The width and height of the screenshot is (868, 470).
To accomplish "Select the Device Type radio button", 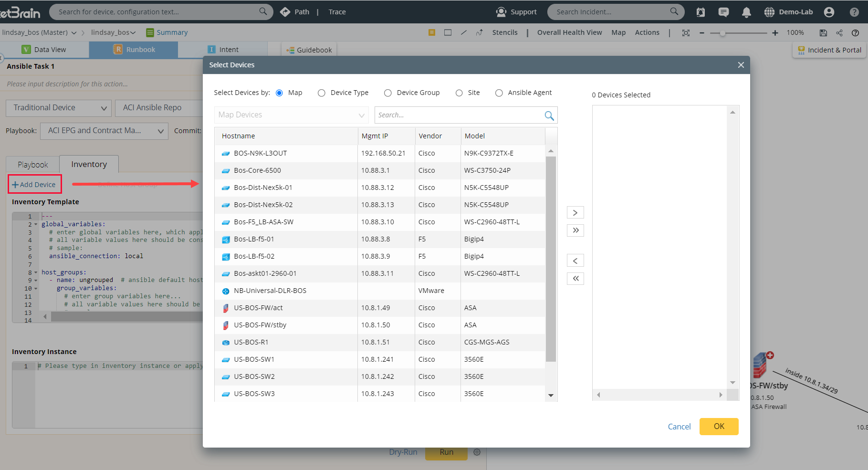I will coord(321,93).
